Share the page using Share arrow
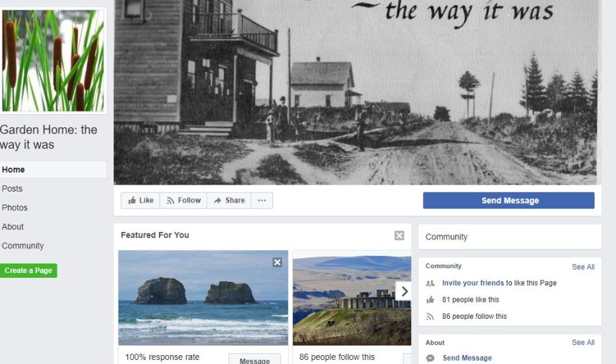This screenshot has height=364, width=616. point(229,200)
